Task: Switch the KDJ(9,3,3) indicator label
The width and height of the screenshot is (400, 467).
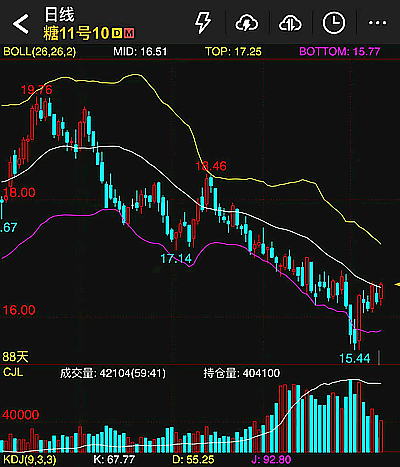Action: [29, 460]
